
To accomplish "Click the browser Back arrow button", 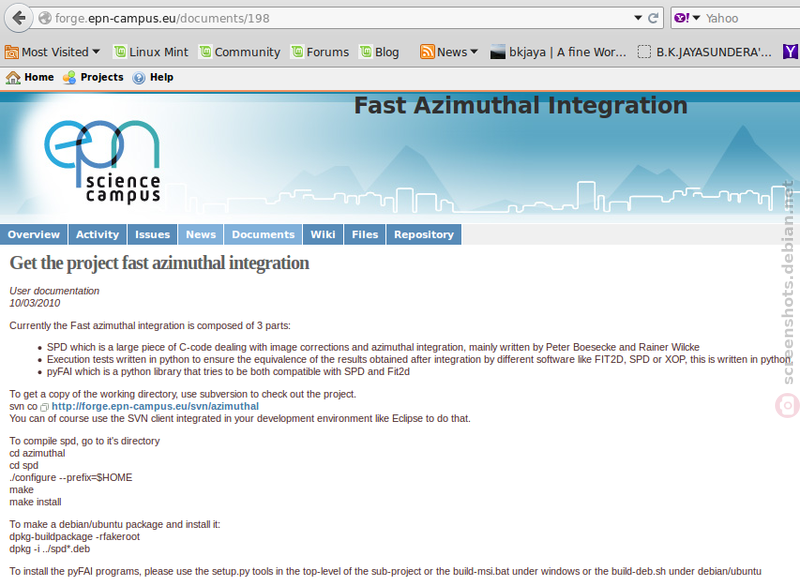I will (18, 18).
